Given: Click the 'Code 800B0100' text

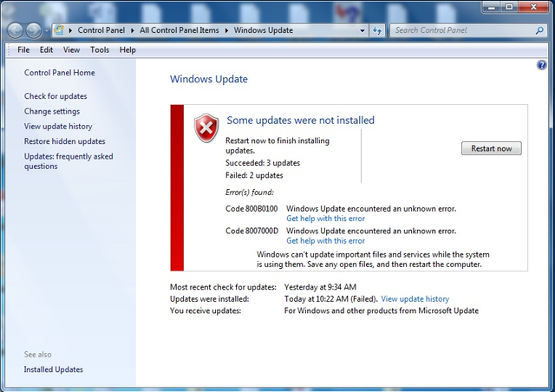Looking at the screenshot, I should (251, 208).
